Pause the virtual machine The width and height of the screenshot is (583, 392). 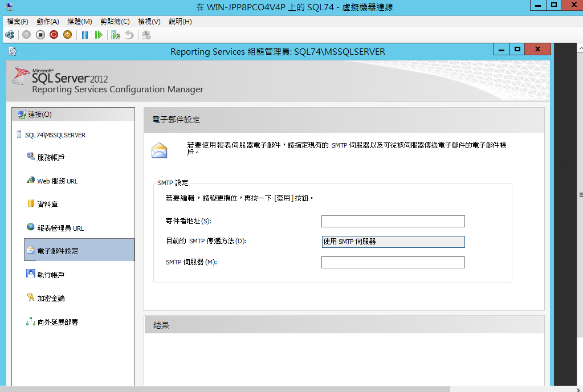[85, 35]
